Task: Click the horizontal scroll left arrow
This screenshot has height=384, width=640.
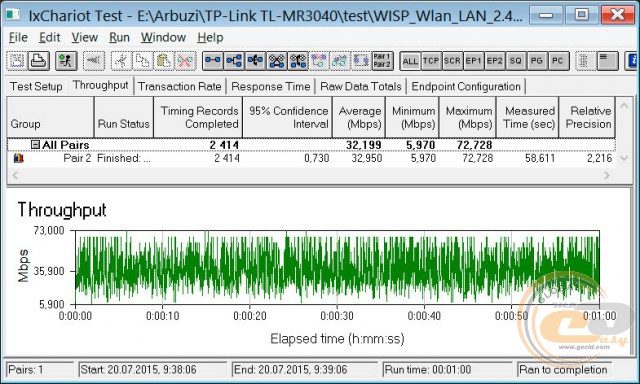Action: point(16,175)
